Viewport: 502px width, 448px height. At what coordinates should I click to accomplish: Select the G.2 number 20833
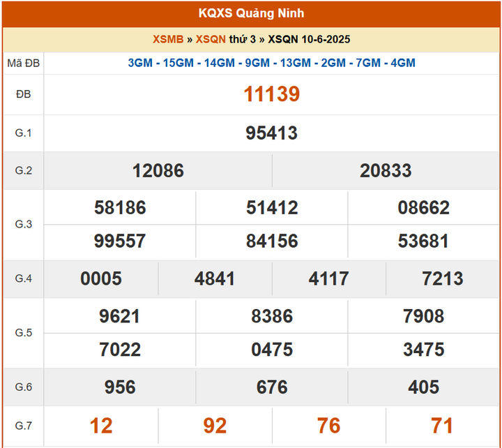point(386,170)
